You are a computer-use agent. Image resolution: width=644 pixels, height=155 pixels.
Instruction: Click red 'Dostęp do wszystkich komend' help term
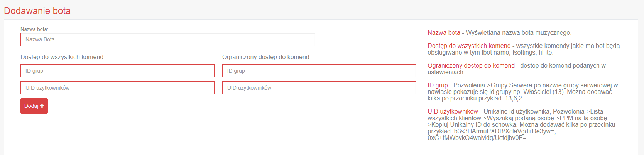(469, 46)
